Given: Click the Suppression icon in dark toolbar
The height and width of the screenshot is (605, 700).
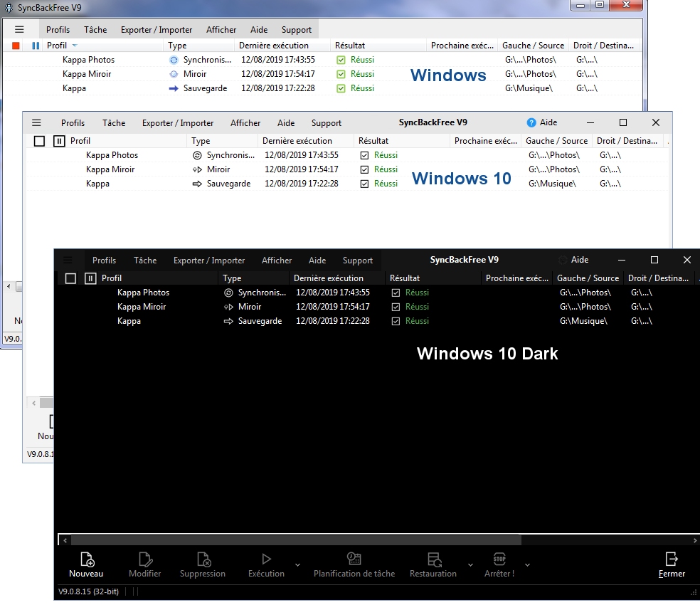Looking at the screenshot, I should [x=203, y=559].
